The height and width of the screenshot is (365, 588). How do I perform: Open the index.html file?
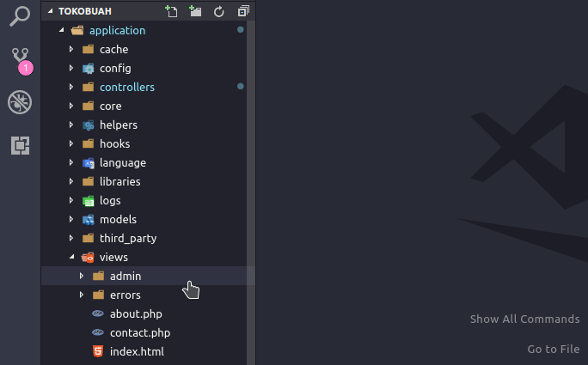(x=137, y=352)
